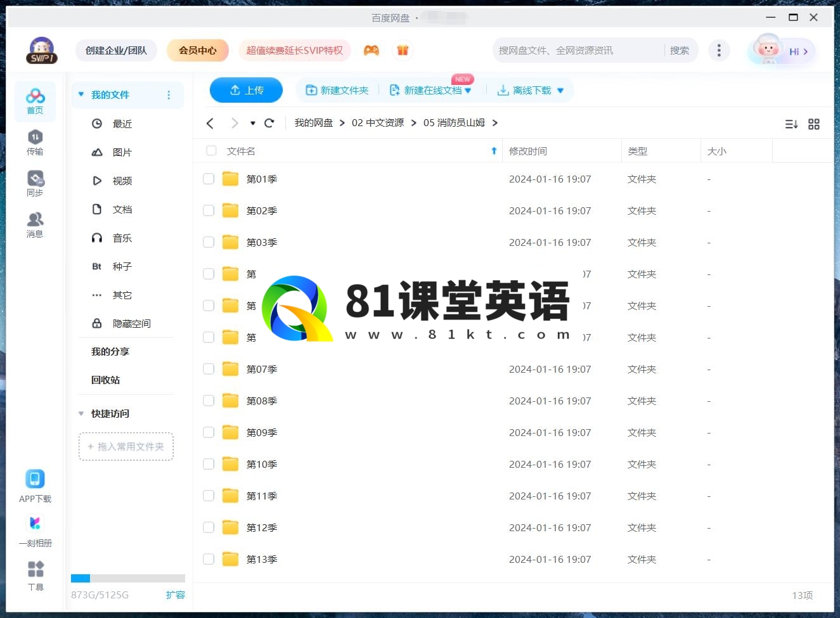
Task: Open 视频 videos category
Action: point(122,181)
